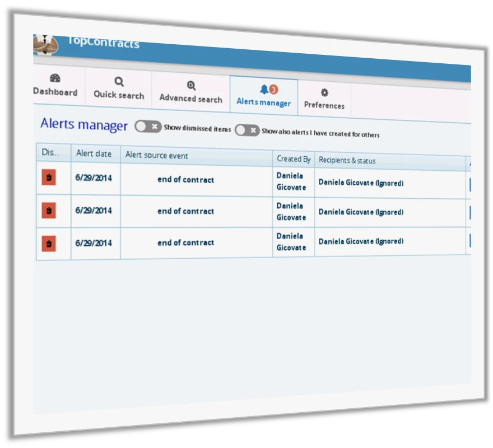Click third row's Daniela Gicovate (Ignored) status
The width and height of the screenshot is (493, 448).
click(x=361, y=241)
